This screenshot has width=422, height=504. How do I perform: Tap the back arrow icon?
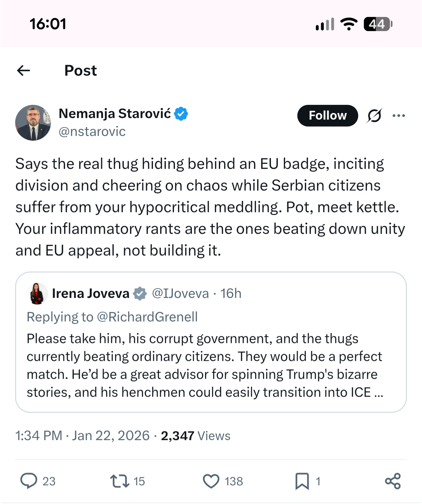[x=24, y=71]
